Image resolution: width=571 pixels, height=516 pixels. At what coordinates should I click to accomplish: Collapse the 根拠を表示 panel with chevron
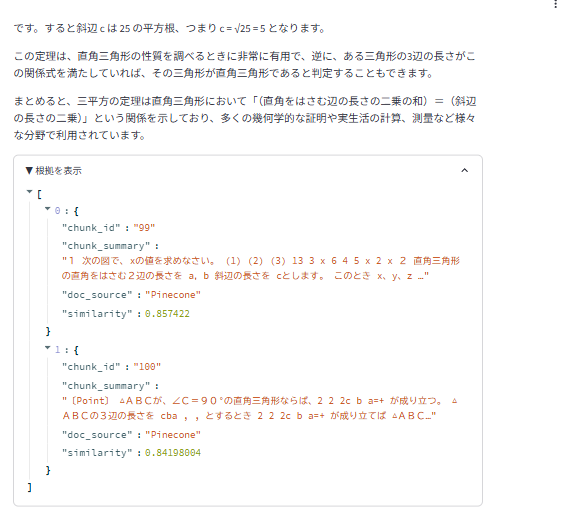[x=464, y=170]
